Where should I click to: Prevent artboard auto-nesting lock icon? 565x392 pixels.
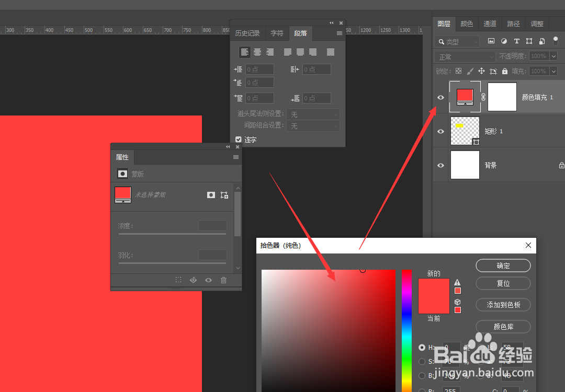point(493,71)
